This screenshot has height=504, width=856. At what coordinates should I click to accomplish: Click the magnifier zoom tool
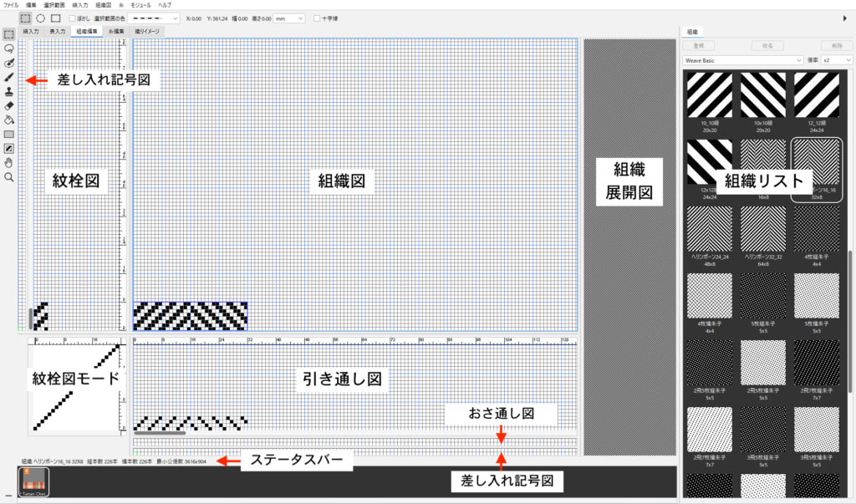tap(8, 177)
